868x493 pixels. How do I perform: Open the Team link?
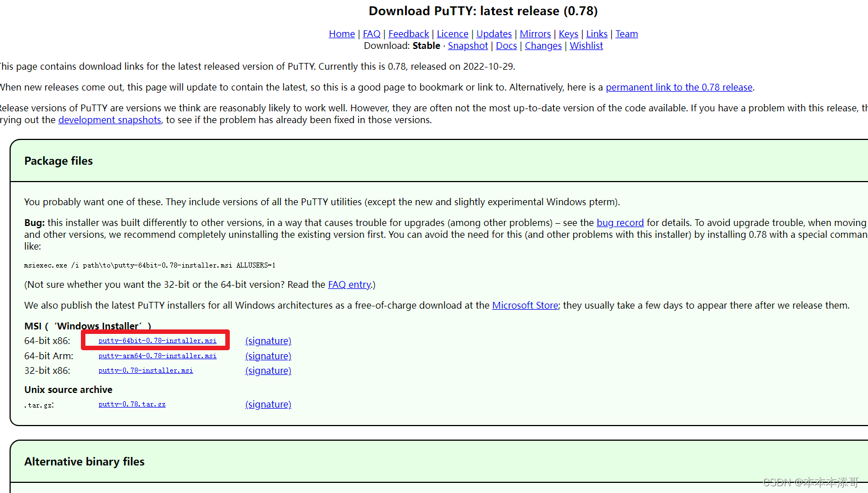coord(626,34)
